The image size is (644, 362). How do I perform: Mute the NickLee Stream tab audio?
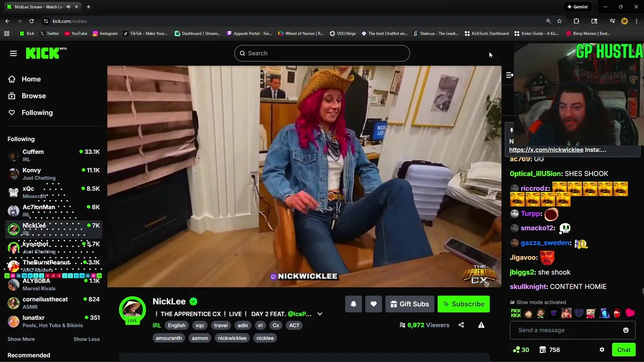[x=68, y=7]
